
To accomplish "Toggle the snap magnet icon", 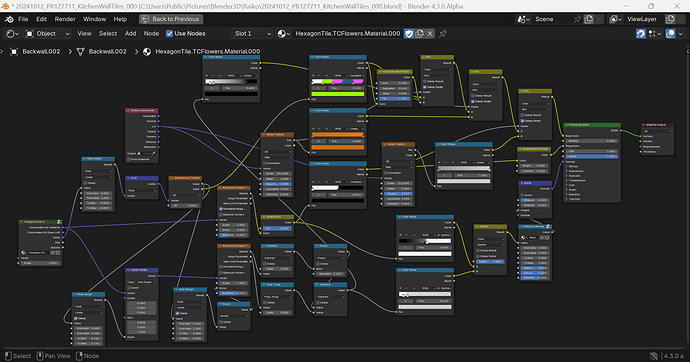I will tap(641, 33).
